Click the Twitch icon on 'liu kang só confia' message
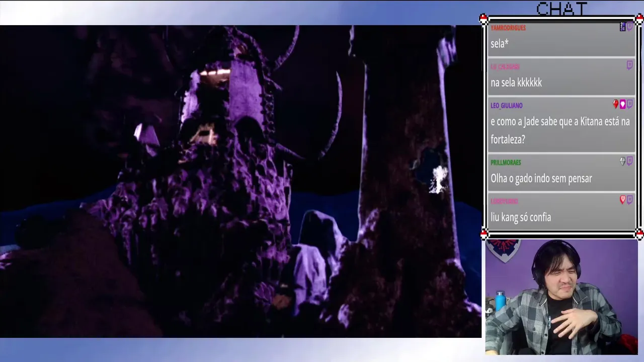This screenshot has height=362, width=644. click(629, 200)
